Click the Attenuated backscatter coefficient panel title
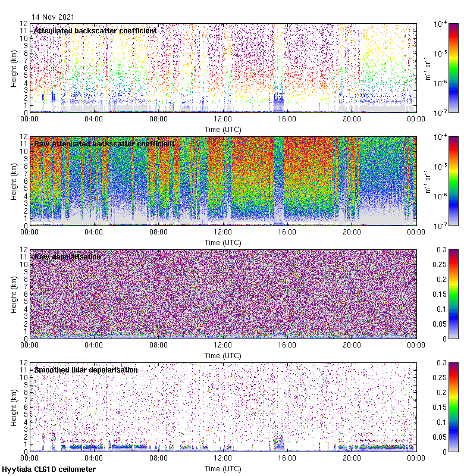 click(x=95, y=30)
